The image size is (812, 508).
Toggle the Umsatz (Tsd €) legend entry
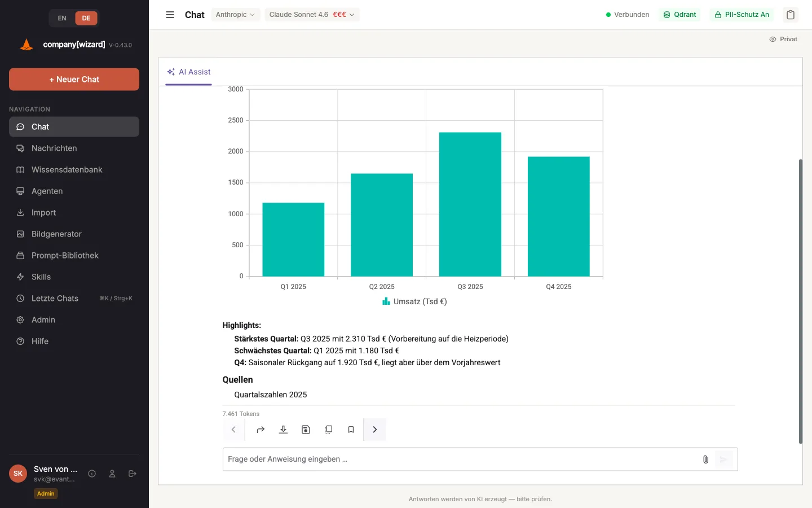tap(414, 301)
